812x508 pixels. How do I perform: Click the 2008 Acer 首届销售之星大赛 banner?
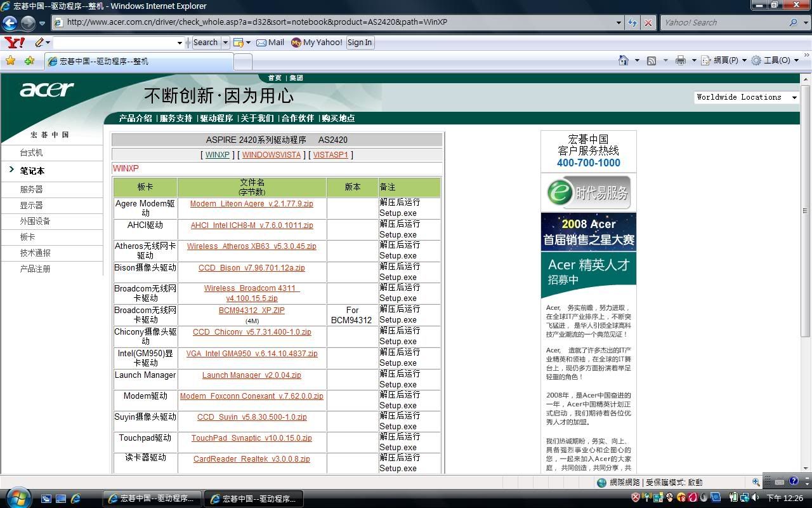pyautogui.click(x=589, y=232)
